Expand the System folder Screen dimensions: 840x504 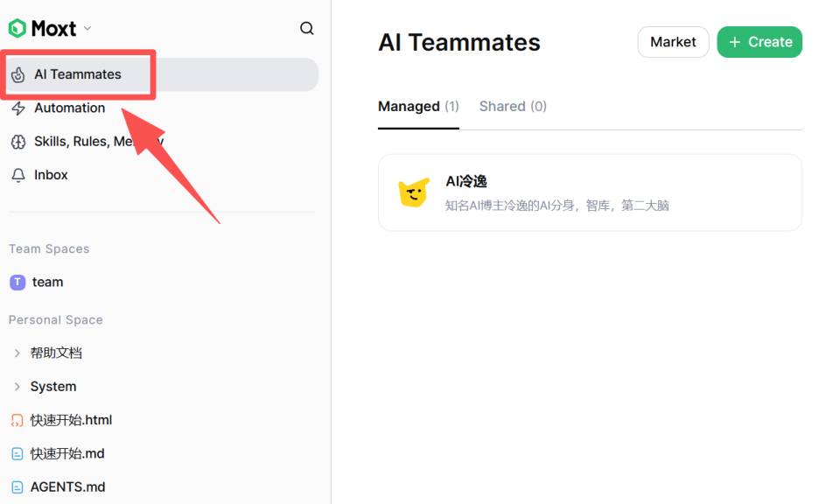pos(17,387)
